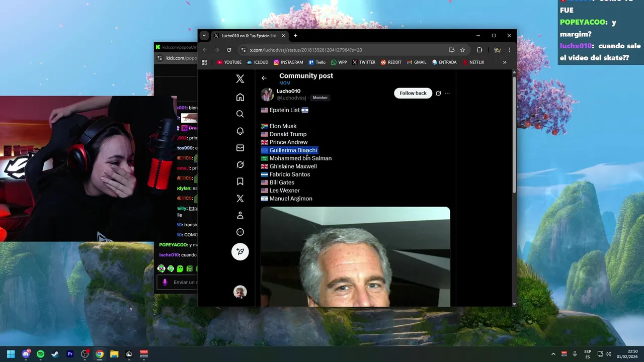The width and height of the screenshot is (644, 362).
Task: Go back from Community post
Action: [264, 78]
